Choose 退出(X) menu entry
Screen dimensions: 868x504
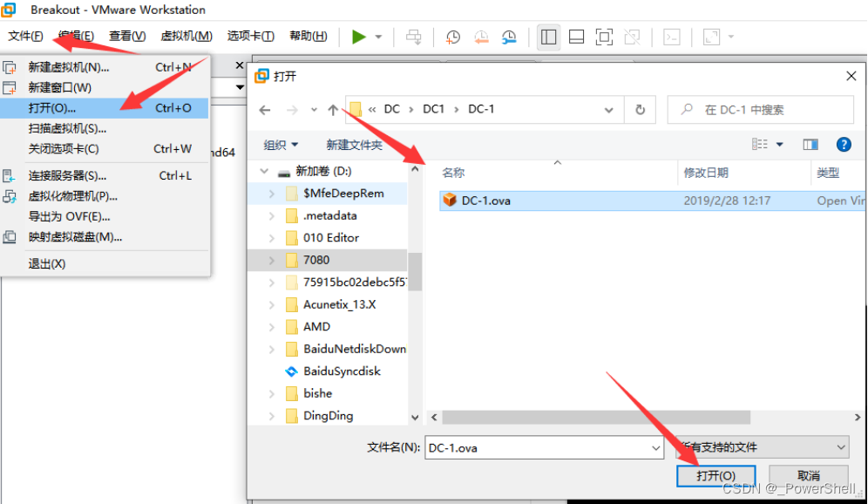(x=105, y=263)
